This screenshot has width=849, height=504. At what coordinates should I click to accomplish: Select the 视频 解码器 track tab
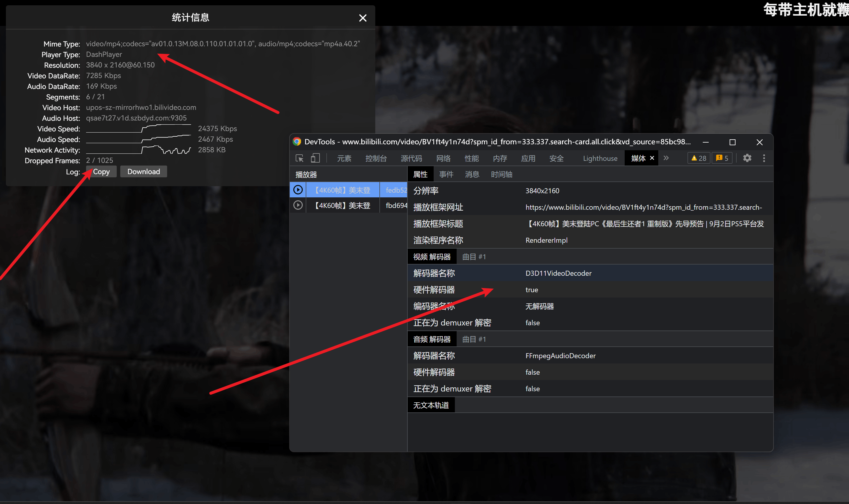[432, 257]
